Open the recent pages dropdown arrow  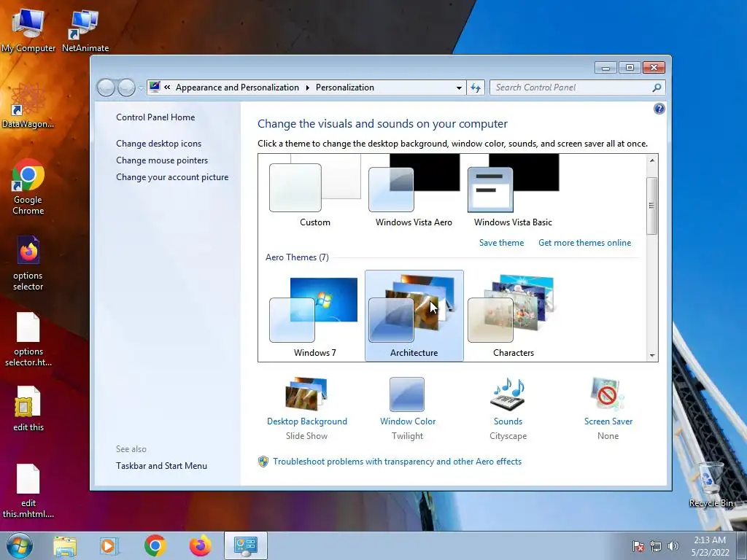(141, 87)
